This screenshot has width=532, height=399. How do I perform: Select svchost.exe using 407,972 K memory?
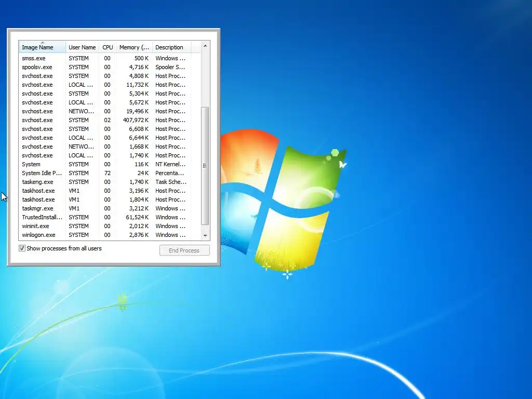click(x=104, y=120)
